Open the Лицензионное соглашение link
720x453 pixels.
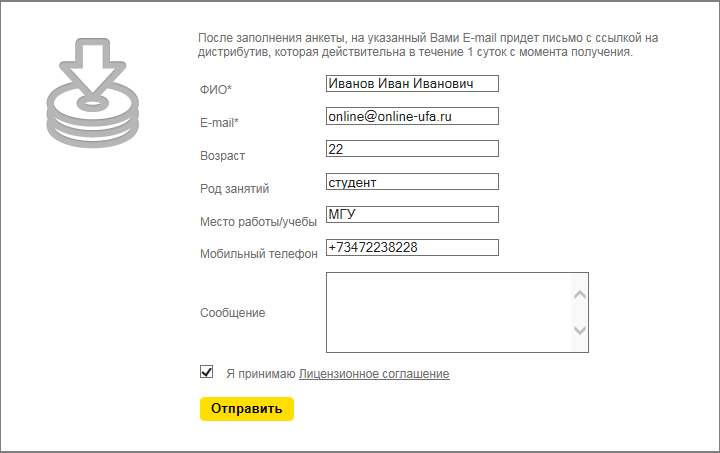click(374, 374)
